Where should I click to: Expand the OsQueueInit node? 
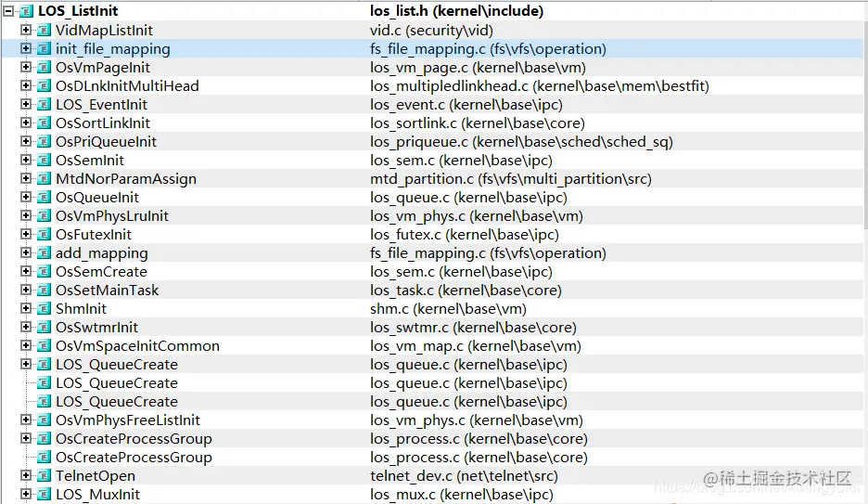point(25,197)
